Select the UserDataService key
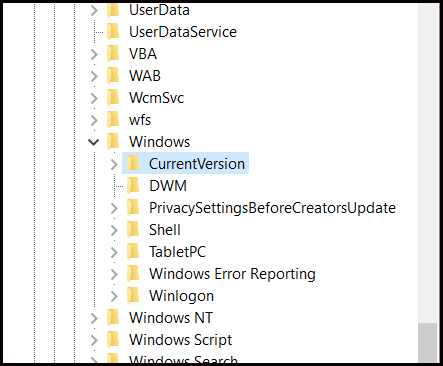443x366 pixels. (183, 32)
